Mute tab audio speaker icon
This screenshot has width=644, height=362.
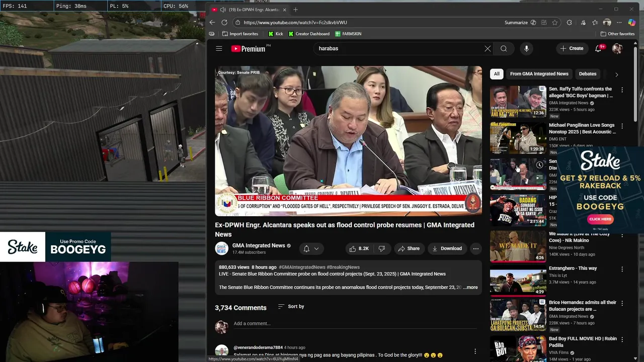tap(222, 10)
